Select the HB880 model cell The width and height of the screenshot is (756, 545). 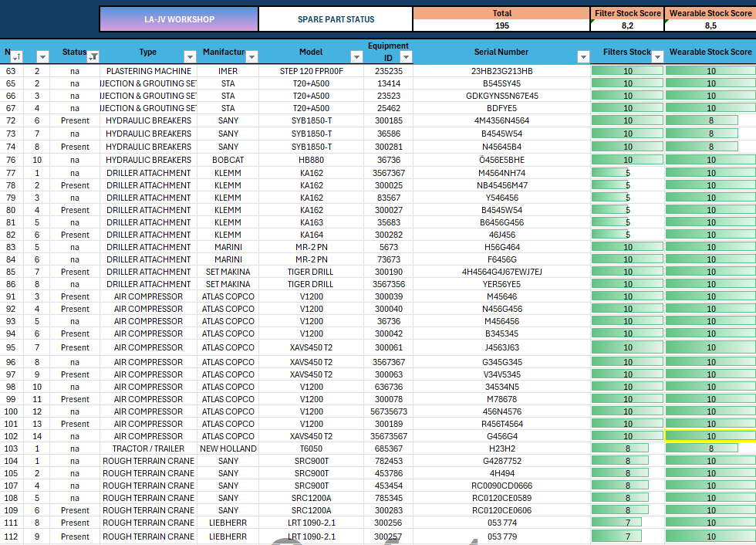(312, 160)
